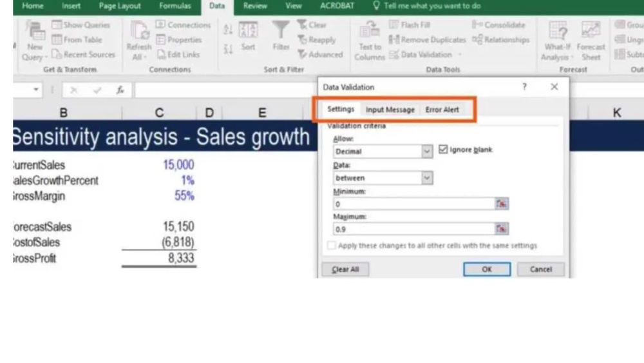
Task: Check Apply these changes to all other cells
Action: tap(332, 246)
